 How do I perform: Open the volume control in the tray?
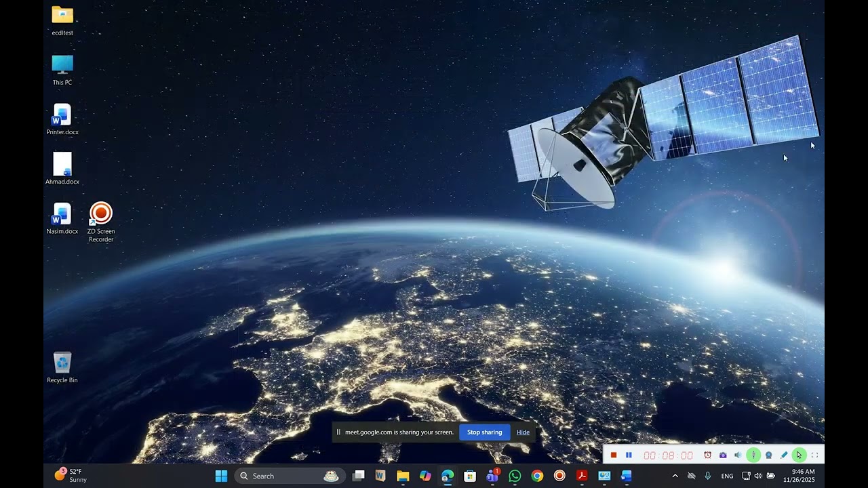click(x=758, y=476)
